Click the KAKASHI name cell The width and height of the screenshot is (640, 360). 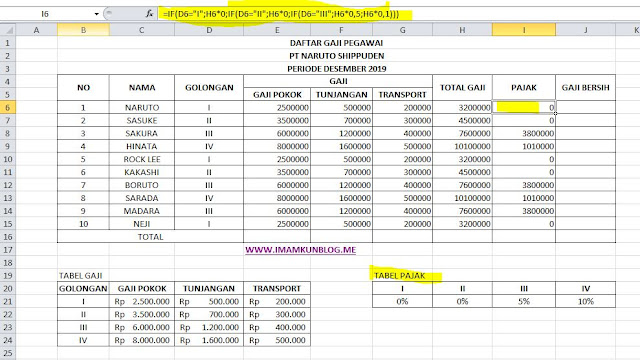tap(142, 172)
